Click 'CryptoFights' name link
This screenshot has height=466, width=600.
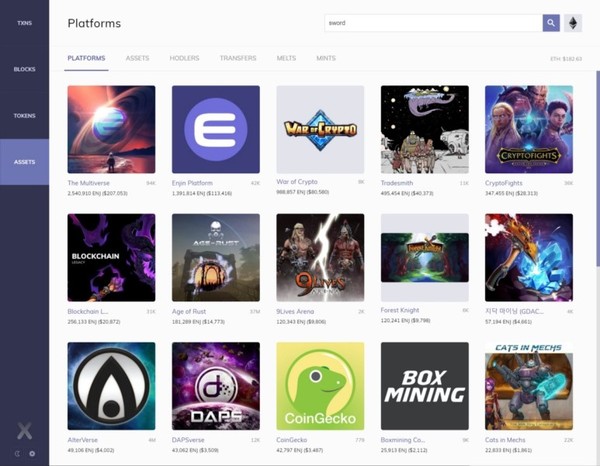pos(504,183)
